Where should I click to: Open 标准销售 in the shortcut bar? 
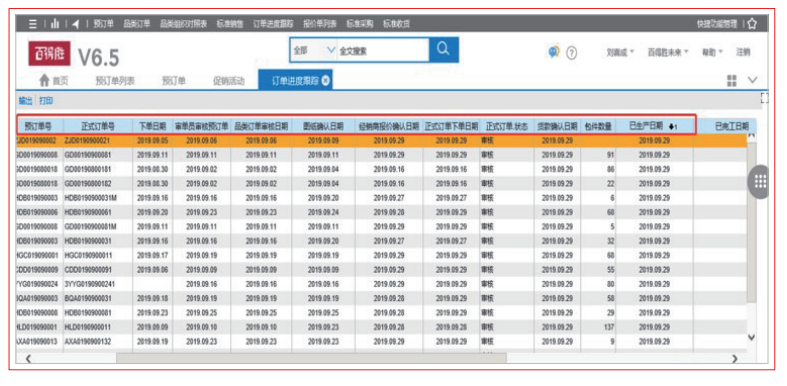(230, 24)
